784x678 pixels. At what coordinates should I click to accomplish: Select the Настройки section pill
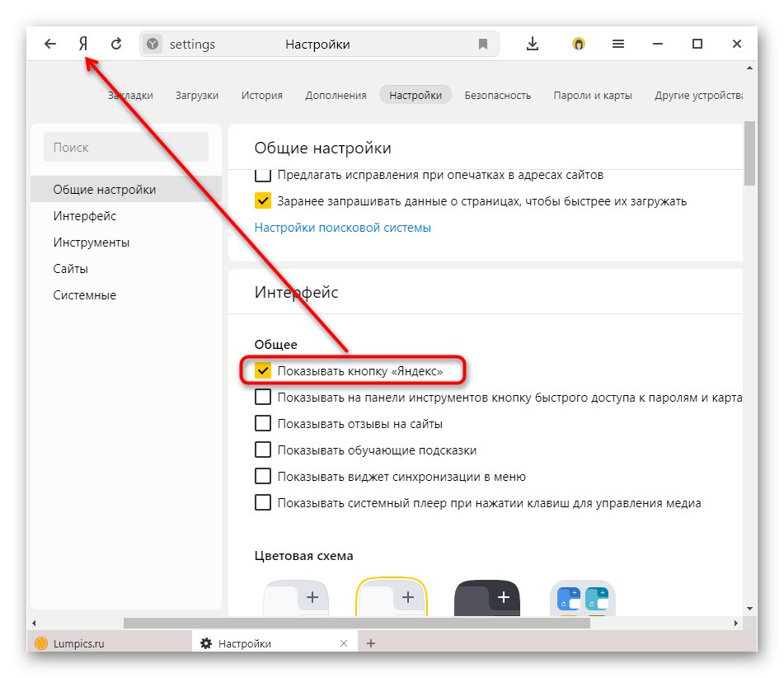click(415, 95)
